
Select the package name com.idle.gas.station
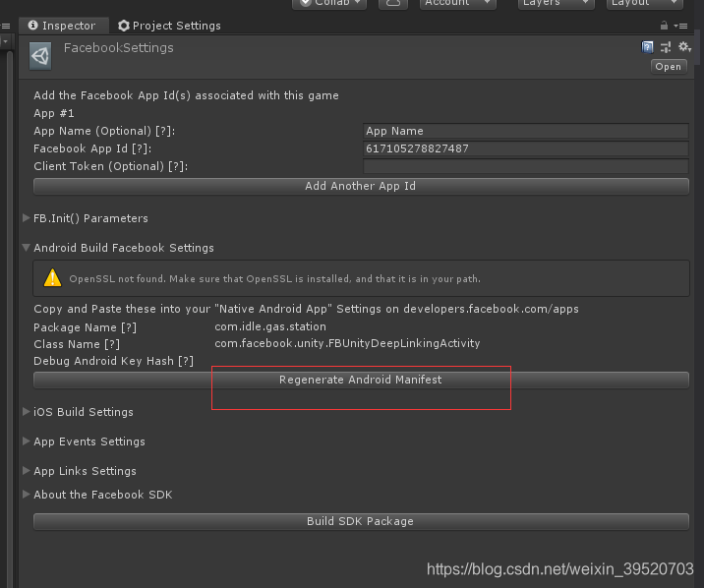[x=270, y=326]
